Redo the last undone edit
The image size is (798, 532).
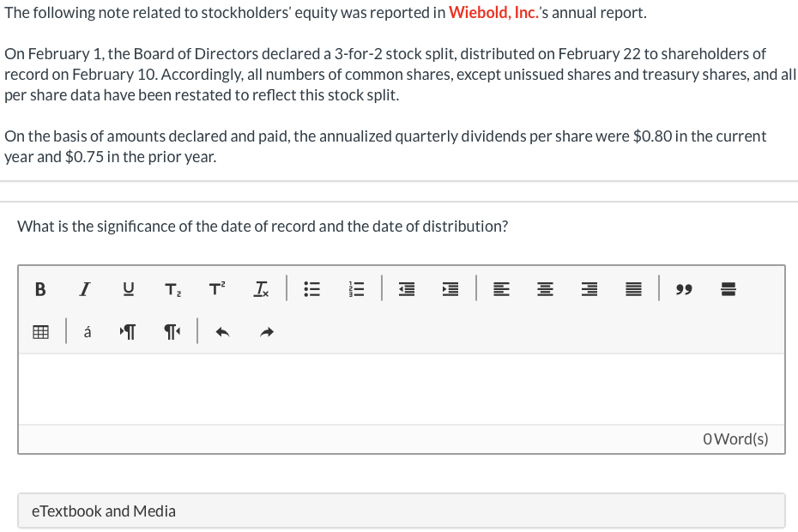[267, 332]
